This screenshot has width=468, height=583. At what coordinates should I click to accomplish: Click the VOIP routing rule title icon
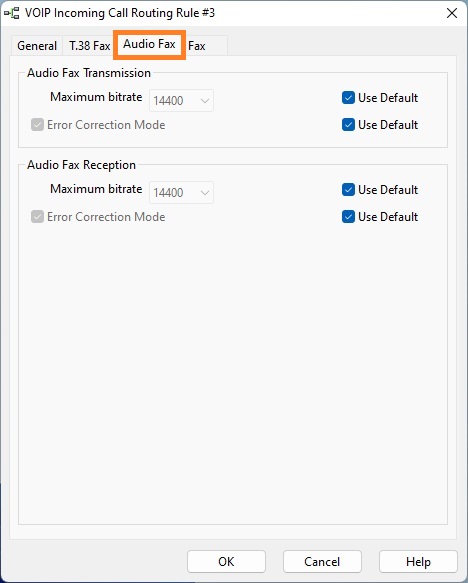pos(12,13)
